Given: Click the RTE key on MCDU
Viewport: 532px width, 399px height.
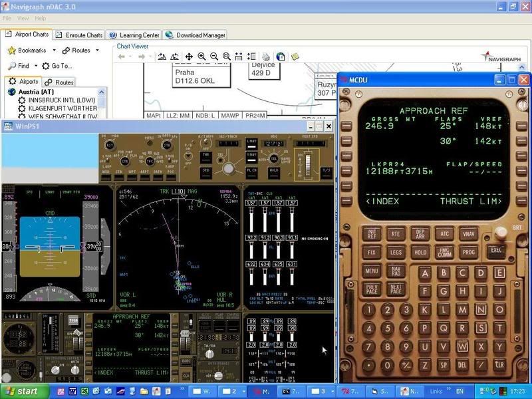Looking at the screenshot, I should (396, 234).
